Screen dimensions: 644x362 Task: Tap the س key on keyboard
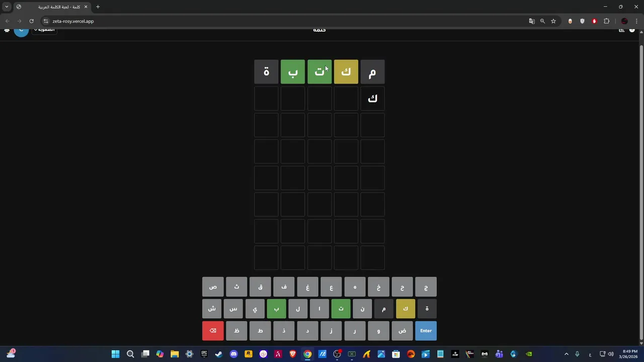[x=233, y=309]
